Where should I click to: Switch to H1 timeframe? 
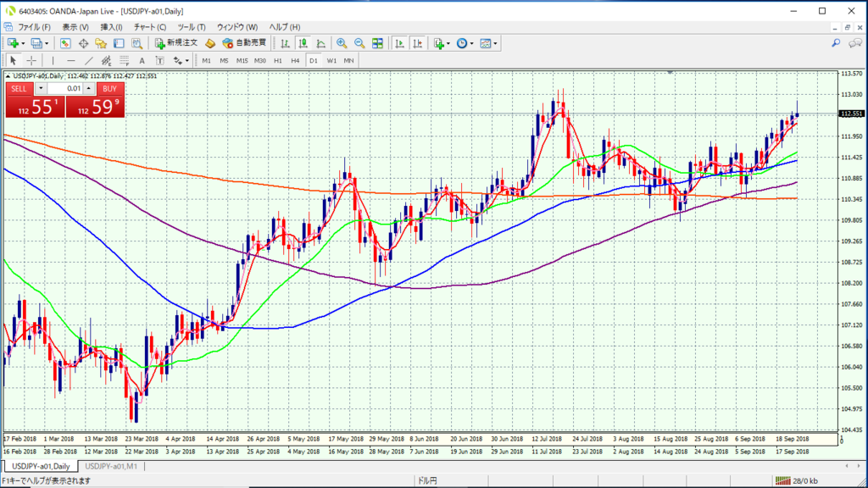(x=278, y=61)
